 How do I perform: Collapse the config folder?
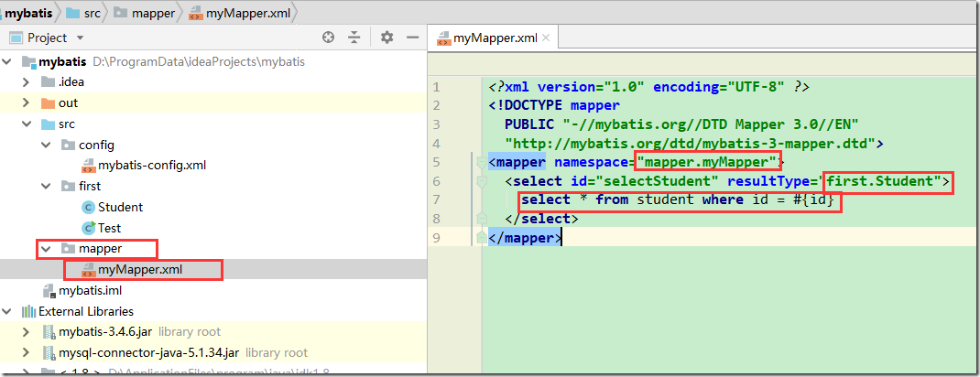tap(46, 145)
